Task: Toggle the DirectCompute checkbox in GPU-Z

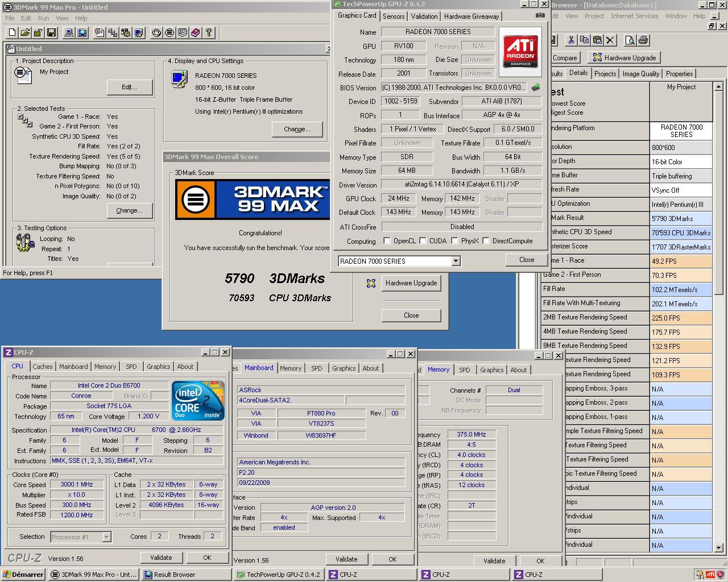Action: click(x=486, y=241)
